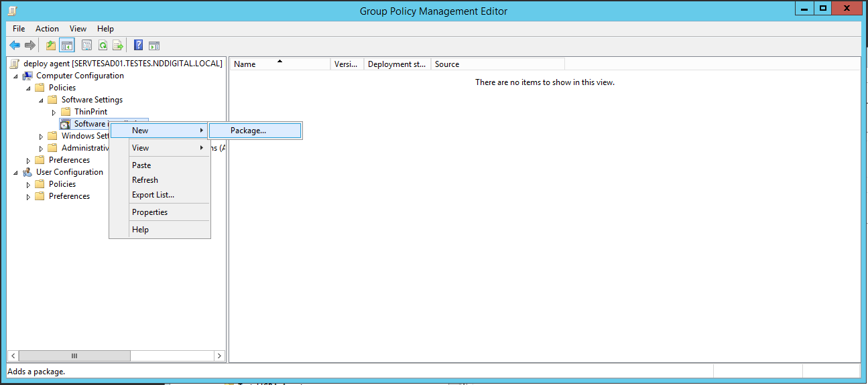Screen dimensions: 868x385
Task: Toggle Show/Hide Console Tree toolbar icon
Action: (x=66, y=46)
